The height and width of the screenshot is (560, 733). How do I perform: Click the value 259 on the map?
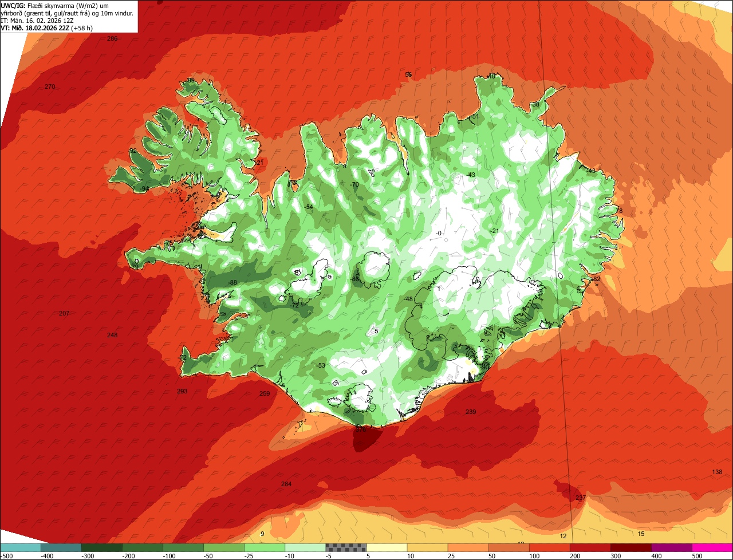click(x=265, y=393)
